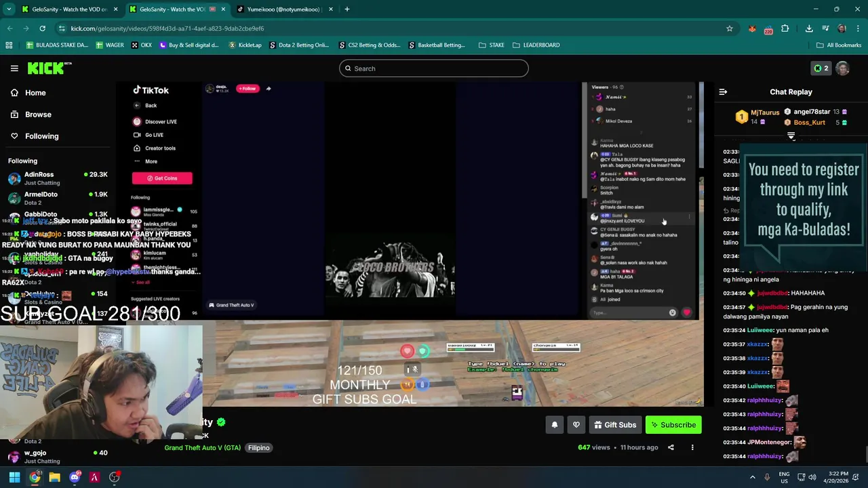Open the All Bookmarks folder
This screenshot has height=488, width=868.
[x=839, y=45]
